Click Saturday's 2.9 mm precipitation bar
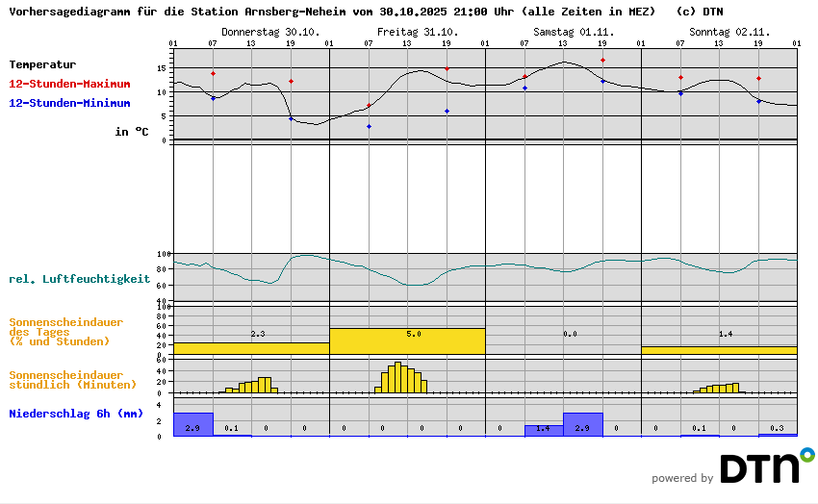 click(582, 424)
